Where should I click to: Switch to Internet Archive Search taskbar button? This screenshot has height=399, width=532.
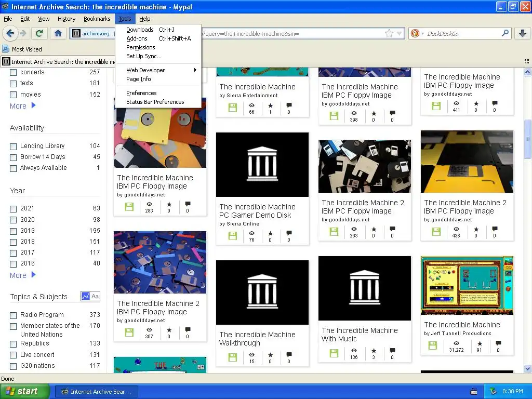[96, 392]
